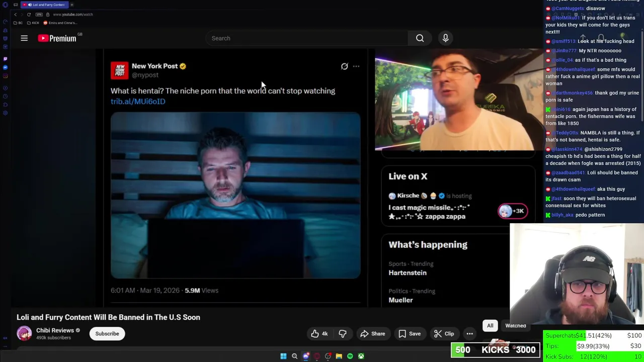This screenshot has width=644, height=362.
Task: Open the KICK bookmark folder
Action: 33,23
